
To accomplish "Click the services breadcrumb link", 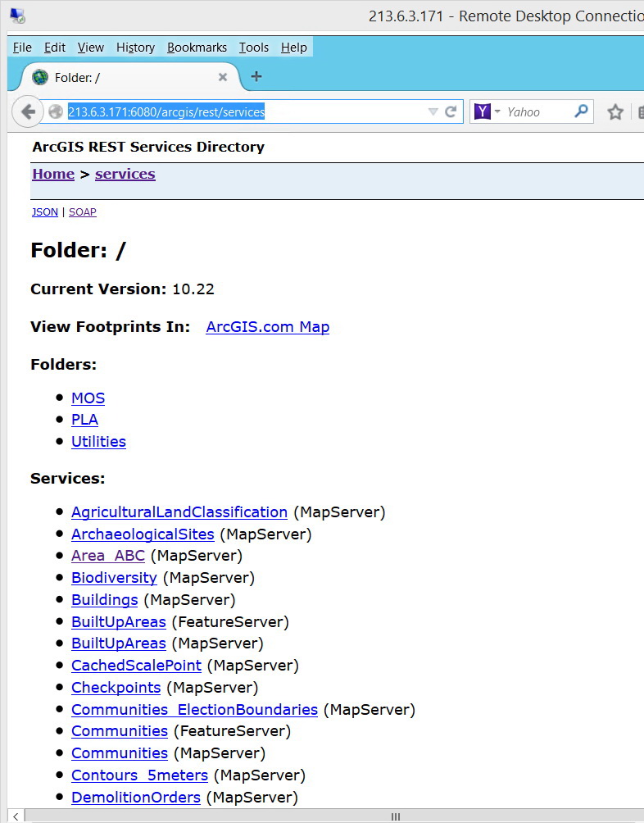I will pos(125,174).
